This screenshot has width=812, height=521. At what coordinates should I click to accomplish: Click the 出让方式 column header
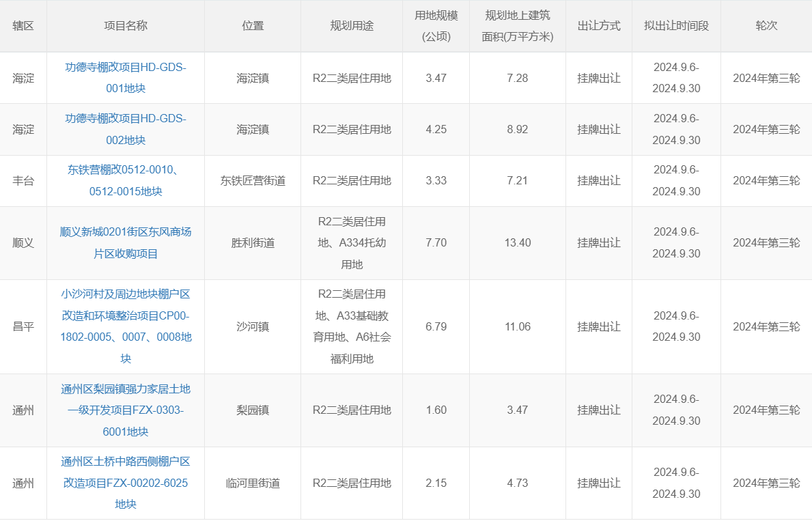coord(598,25)
